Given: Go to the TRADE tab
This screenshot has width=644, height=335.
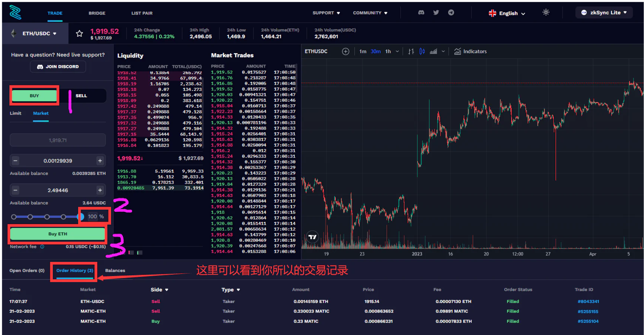Looking at the screenshot, I should 55,13.
